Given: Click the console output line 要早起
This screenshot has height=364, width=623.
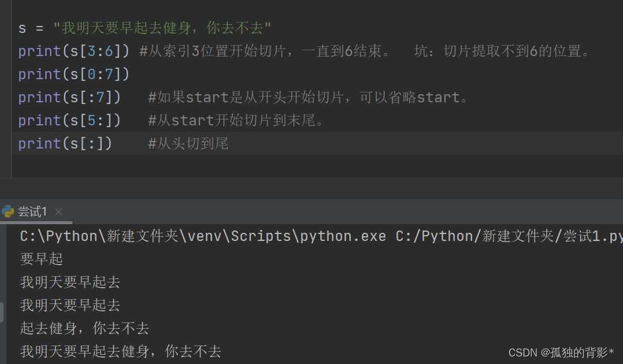Looking at the screenshot, I should coord(40,259).
